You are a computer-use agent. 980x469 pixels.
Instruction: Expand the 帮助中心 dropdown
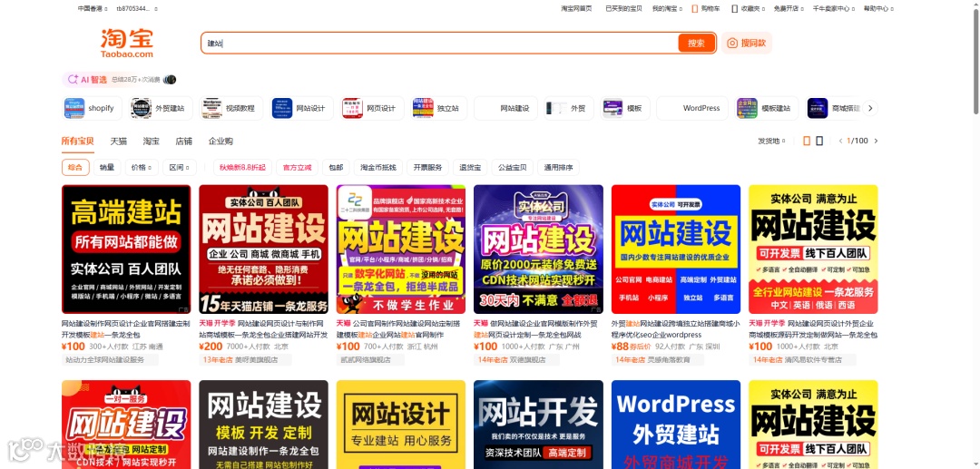[877, 9]
